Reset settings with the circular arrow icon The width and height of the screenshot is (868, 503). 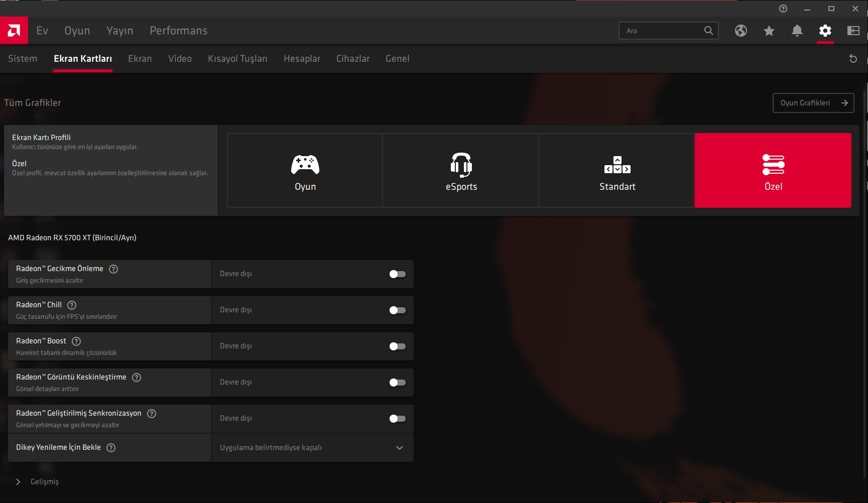pos(853,59)
